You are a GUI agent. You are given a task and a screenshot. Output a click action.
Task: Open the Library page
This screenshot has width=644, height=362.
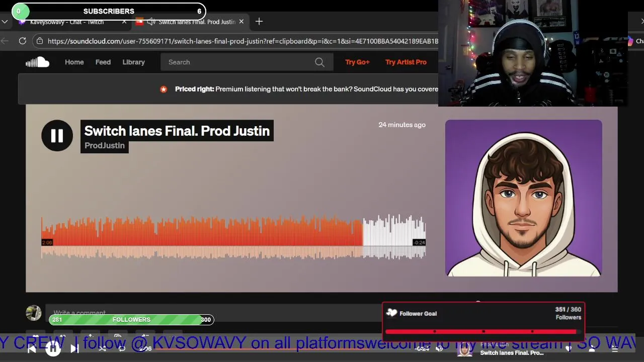(x=133, y=62)
